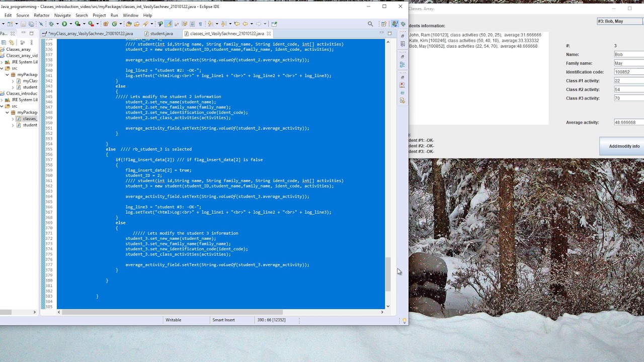The image size is (644, 362).
Task: Click the tip lightbulb icon in status bar
Action: (x=404, y=320)
